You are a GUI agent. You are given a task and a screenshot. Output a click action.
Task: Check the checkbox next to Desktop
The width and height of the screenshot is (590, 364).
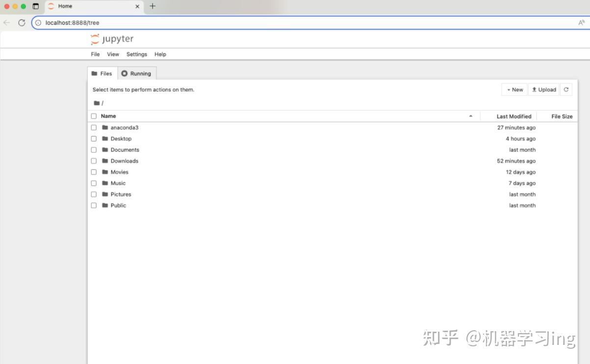coord(93,139)
